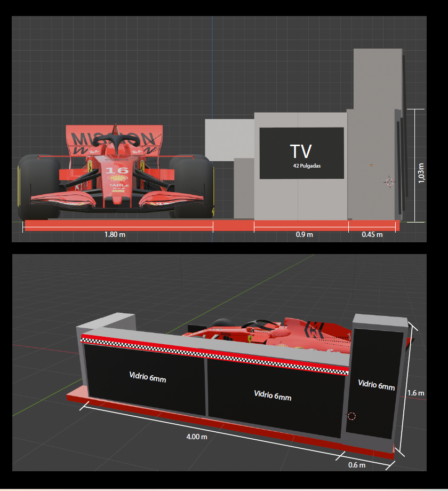Click the 3D cursor in the front view
The height and width of the screenshot is (491, 448).
pyautogui.click(x=389, y=181)
